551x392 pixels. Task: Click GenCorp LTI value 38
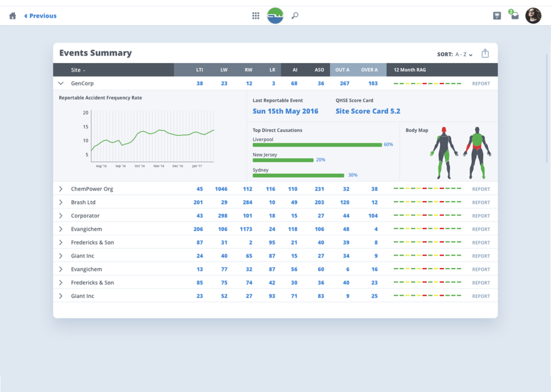pyautogui.click(x=200, y=84)
